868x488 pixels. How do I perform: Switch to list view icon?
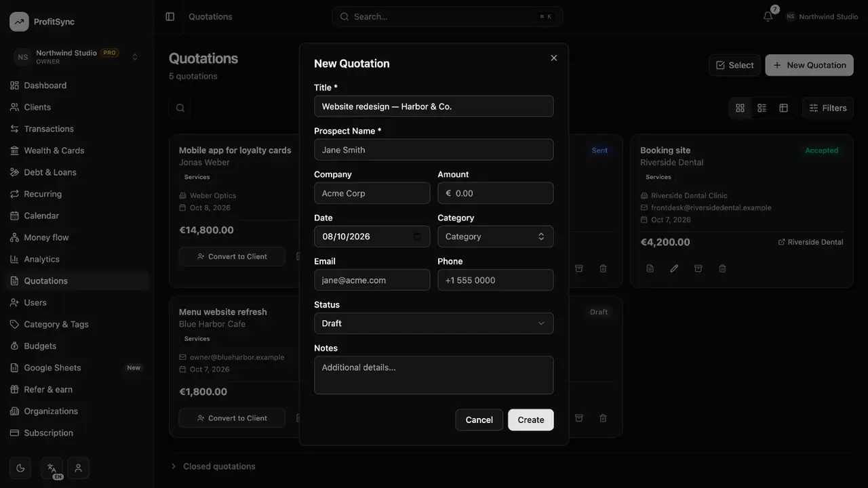(x=762, y=108)
